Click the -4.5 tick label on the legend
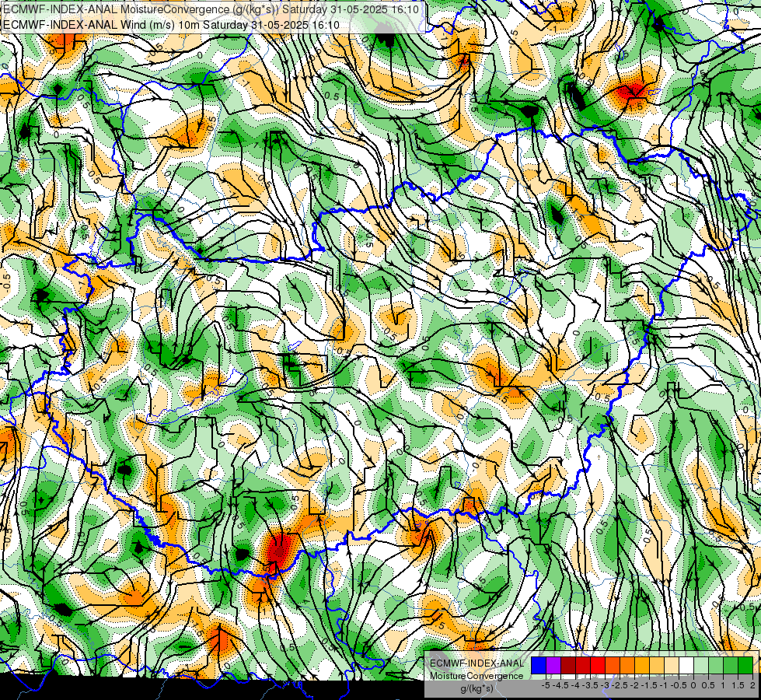Screen dimensions: 761x700 click(x=560, y=685)
